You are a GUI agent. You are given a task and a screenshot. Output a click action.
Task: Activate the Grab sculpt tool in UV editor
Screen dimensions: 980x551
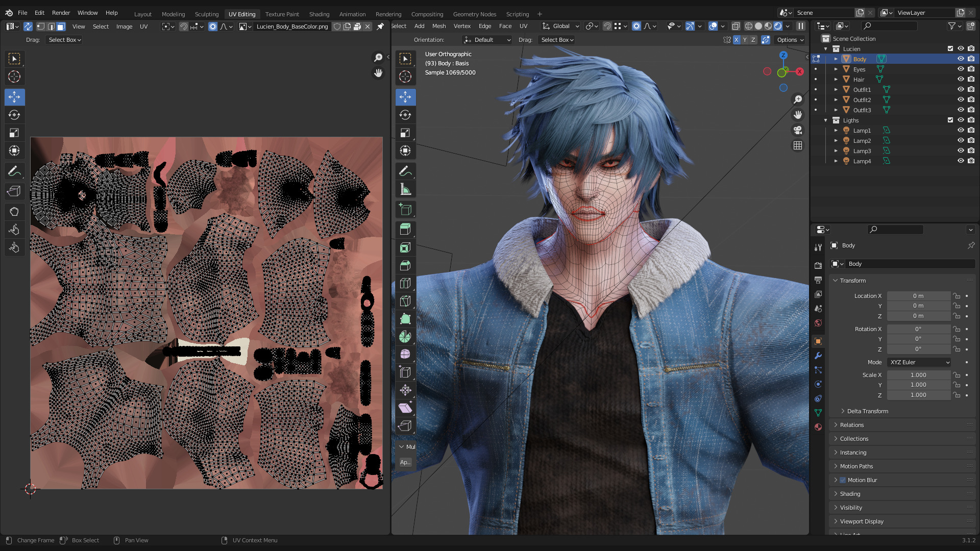click(14, 212)
